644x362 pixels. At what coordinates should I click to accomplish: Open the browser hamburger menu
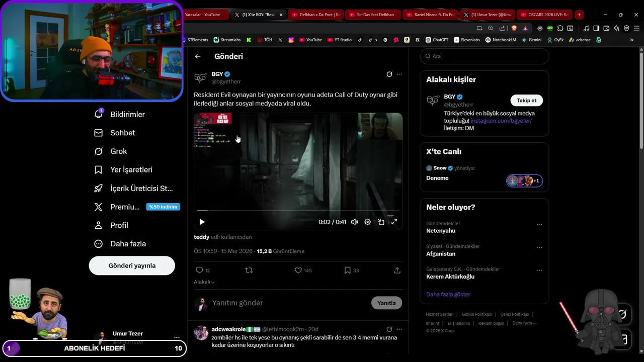click(x=637, y=28)
